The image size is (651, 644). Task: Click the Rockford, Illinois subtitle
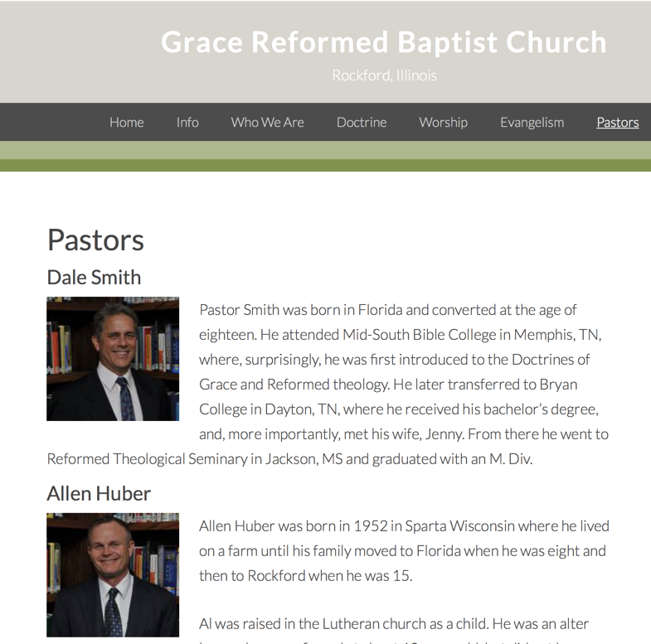[x=384, y=75]
